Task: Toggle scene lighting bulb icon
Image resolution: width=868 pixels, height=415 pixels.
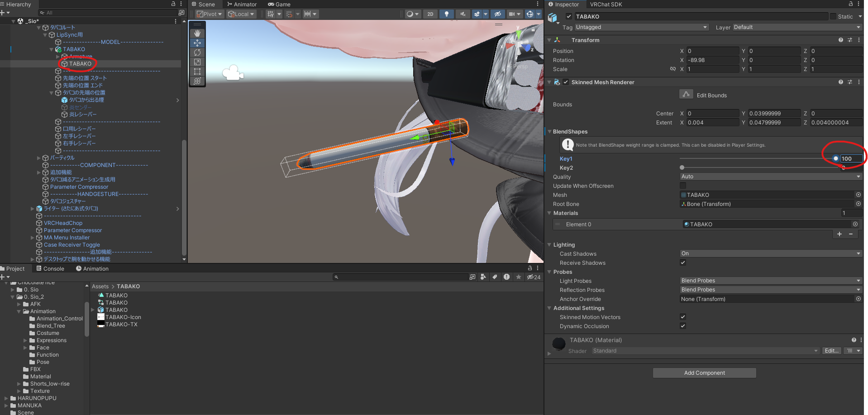Action: [x=447, y=14]
